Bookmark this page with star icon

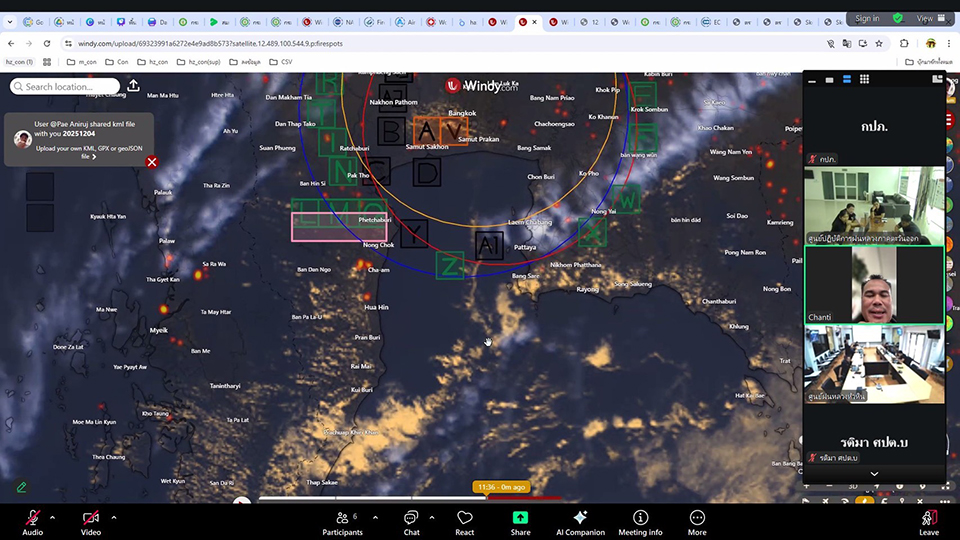(x=879, y=43)
